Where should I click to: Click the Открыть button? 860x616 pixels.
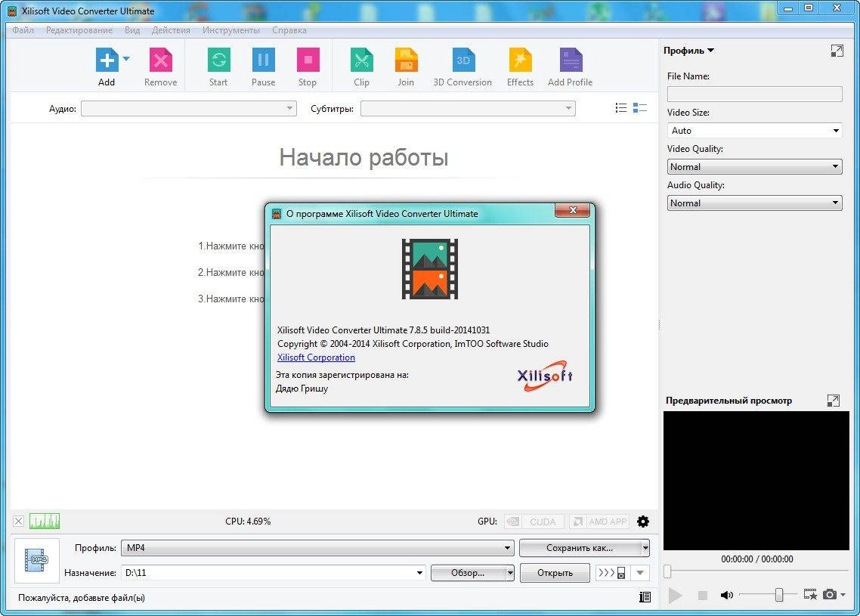555,573
